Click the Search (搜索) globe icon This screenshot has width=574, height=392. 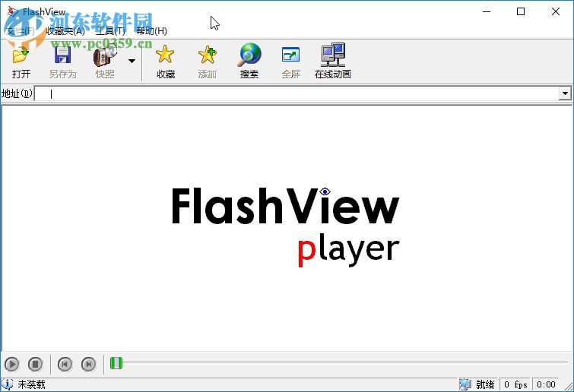(x=249, y=55)
